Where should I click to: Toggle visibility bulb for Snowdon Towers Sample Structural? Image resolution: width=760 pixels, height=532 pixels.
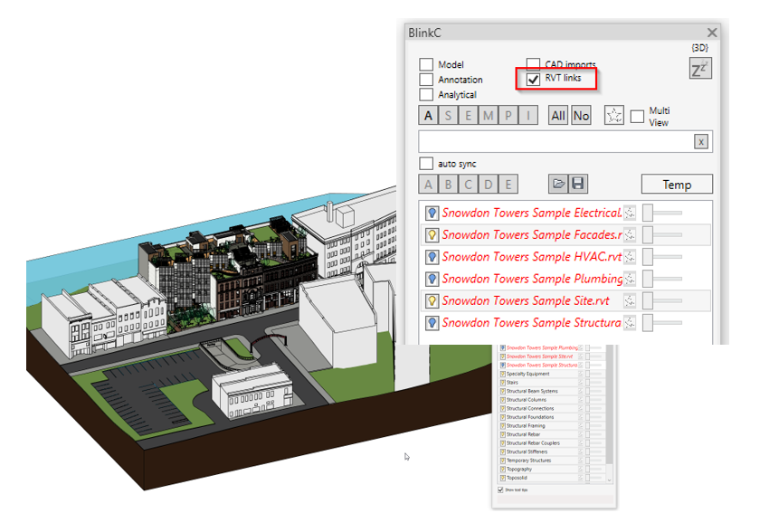[x=432, y=323]
